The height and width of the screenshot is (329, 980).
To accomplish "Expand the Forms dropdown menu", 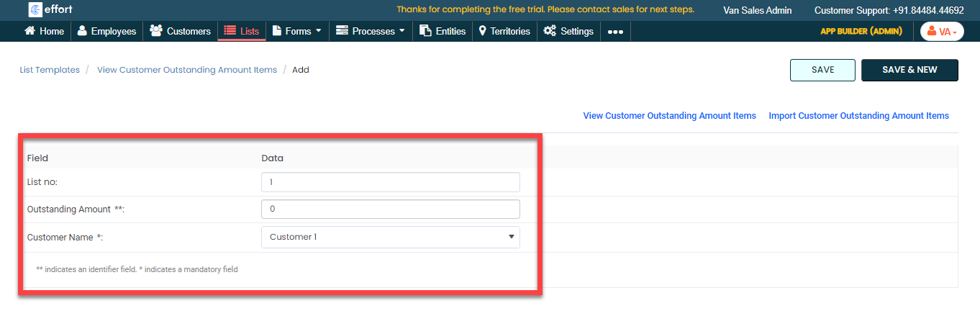I will point(296,31).
